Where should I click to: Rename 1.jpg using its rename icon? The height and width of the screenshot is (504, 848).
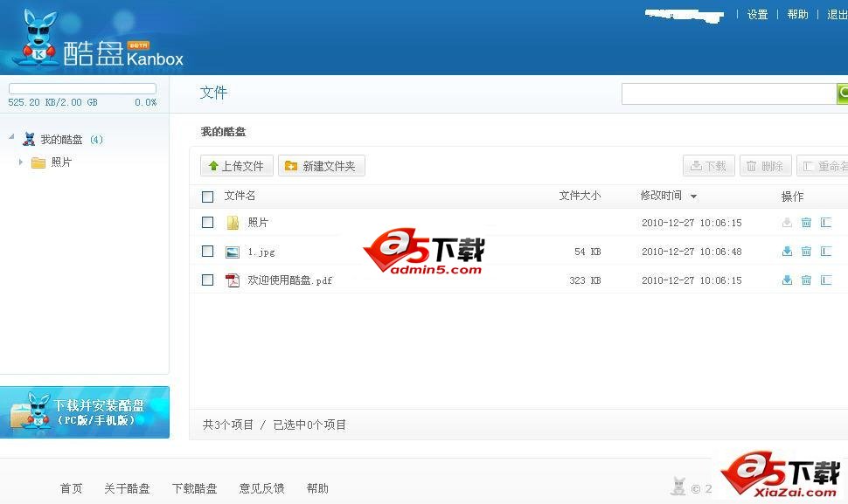pyautogui.click(x=826, y=251)
